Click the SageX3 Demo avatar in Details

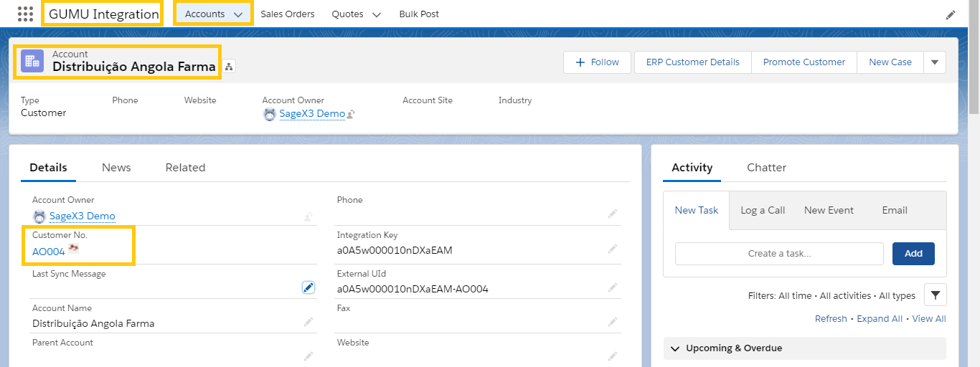(39, 216)
